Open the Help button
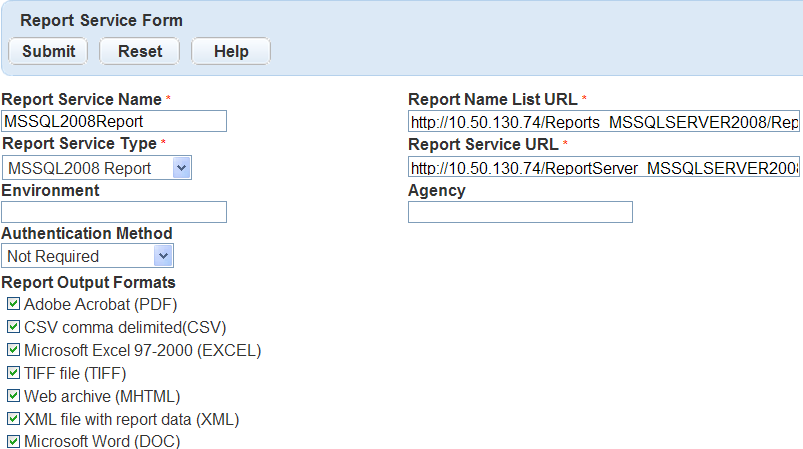Image resolution: width=803 pixels, height=449 pixels. (x=231, y=51)
